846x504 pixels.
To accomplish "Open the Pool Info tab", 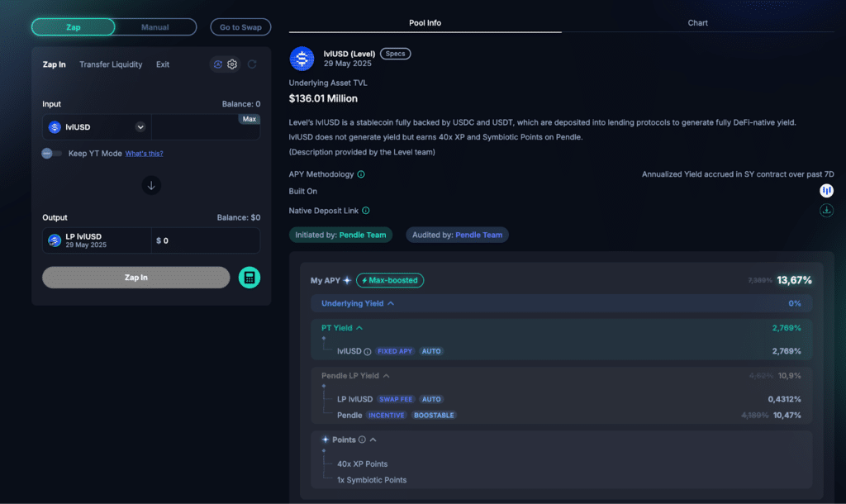I will (425, 23).
